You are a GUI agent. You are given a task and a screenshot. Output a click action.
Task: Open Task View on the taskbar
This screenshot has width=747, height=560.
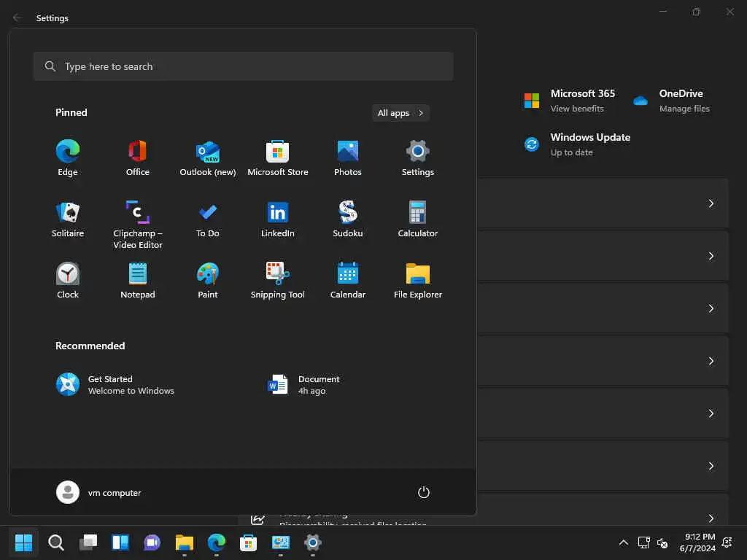88,542
